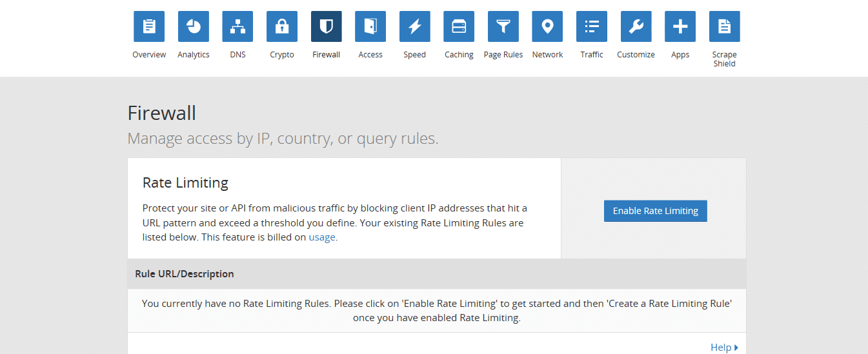Select the Network location pin icon
The height and width of the screenshot is (354, 868).
(x=547, y=26)
